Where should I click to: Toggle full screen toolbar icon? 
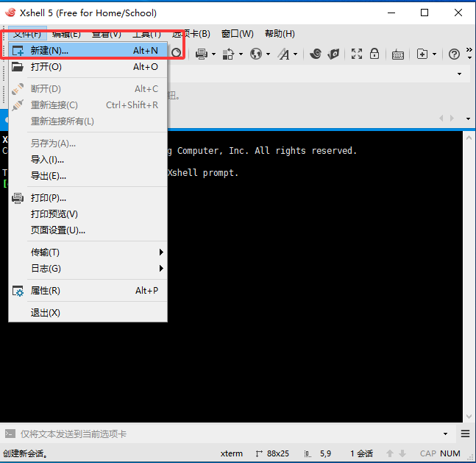tap(357, 54)
